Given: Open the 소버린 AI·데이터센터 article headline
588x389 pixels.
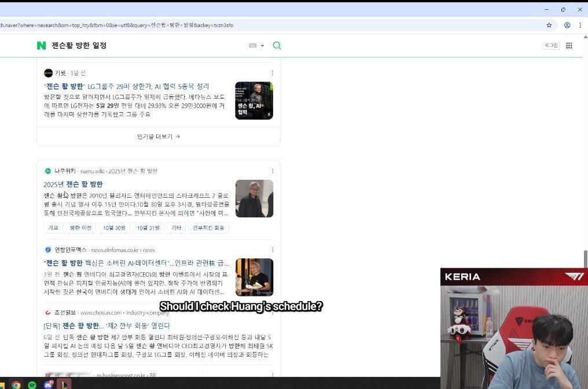Looking at the screenshot, I should (136, 263).
